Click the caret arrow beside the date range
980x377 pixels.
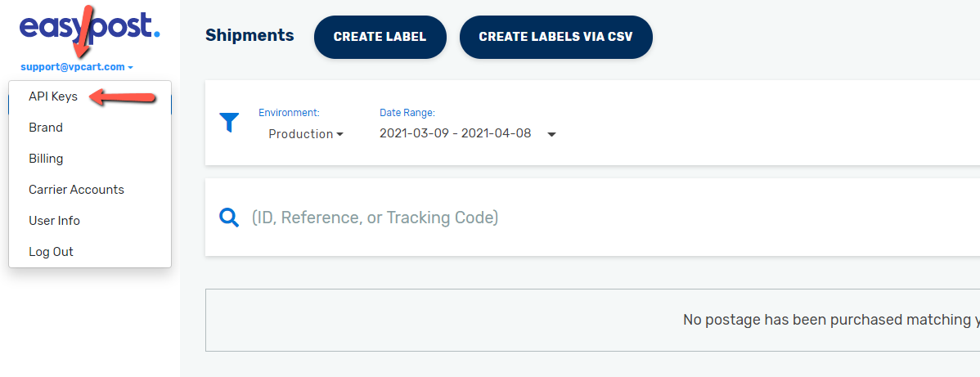pyautogui.click(x=552, y=134)
